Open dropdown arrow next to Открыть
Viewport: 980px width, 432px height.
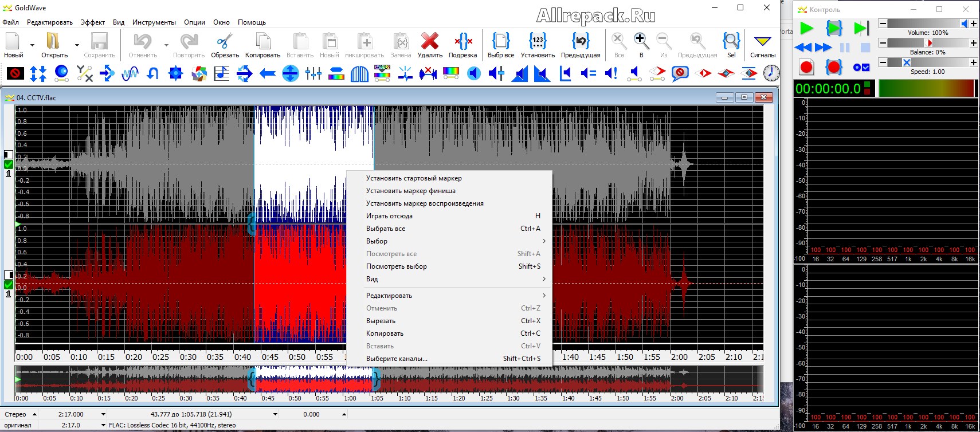tap(77, 45)
